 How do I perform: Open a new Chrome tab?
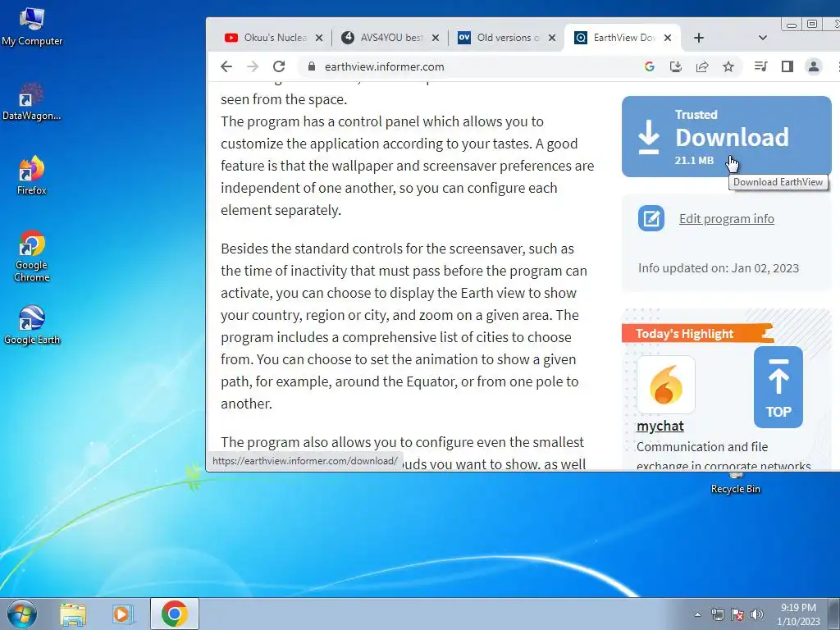point(699,38)
